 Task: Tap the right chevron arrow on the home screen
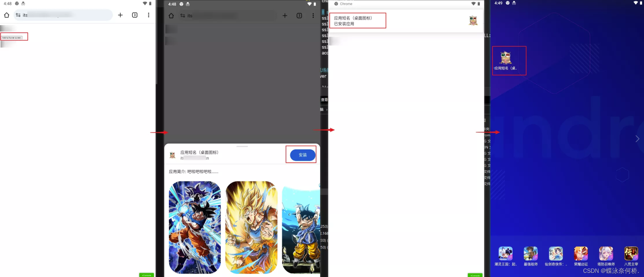click(x=637, y=139)
